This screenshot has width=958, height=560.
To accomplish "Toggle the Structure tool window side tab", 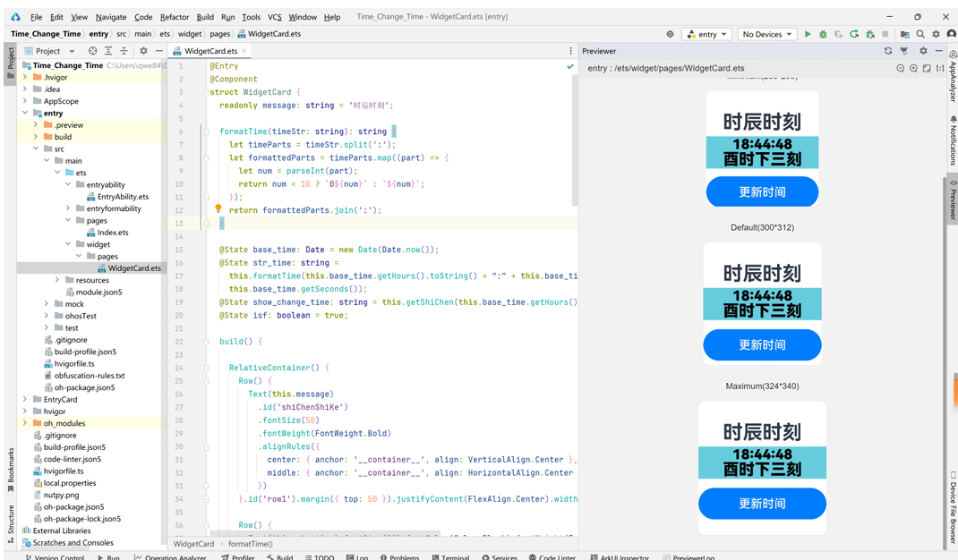I will coord(11,523).
